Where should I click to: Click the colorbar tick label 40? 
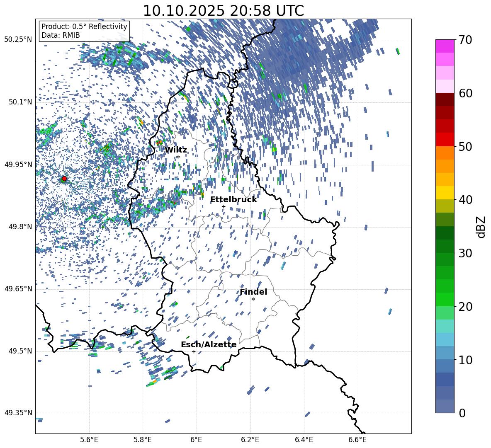coord(466,200)
